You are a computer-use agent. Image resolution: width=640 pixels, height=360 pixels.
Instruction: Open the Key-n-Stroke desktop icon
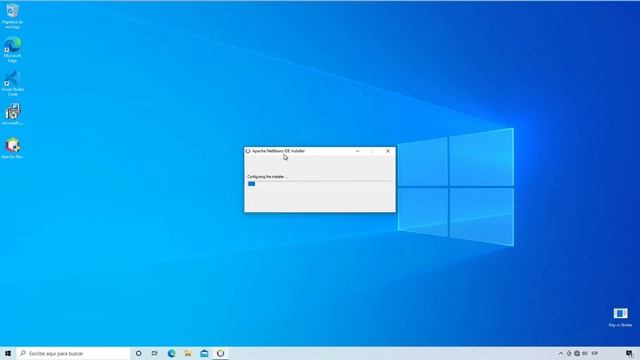[x=620, y=318]
